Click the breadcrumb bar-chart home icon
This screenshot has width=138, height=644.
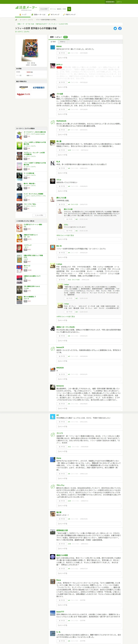point(16,20)
